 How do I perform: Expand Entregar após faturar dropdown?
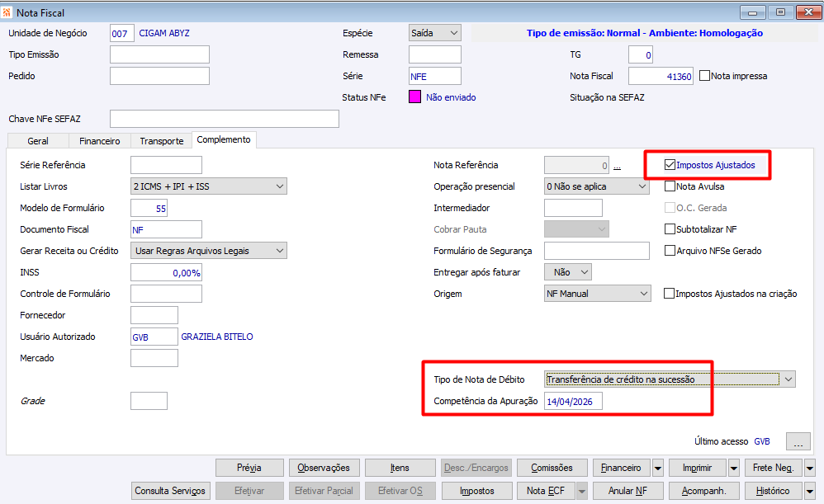point(568,272)
